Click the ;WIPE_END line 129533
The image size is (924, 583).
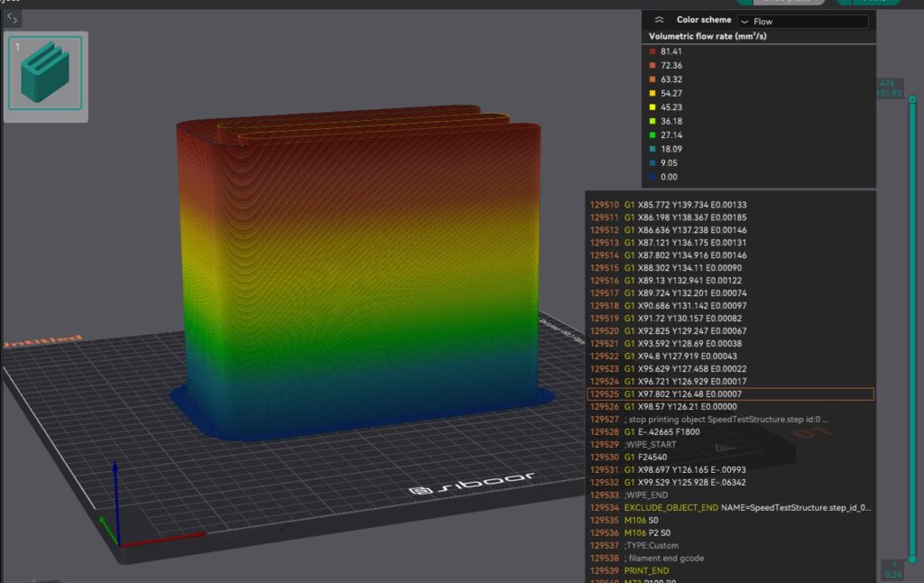coord(731,495)
